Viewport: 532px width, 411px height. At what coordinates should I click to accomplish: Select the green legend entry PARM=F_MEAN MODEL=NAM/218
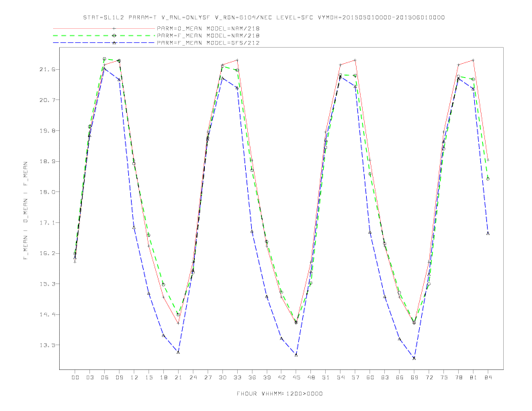pyautogui.click(x=208, y=36)
